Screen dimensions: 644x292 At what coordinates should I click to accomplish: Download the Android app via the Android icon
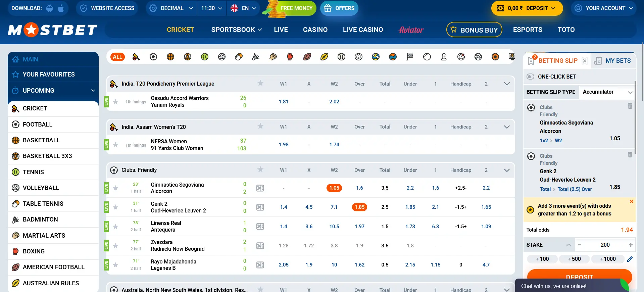(x=50, y=8)
